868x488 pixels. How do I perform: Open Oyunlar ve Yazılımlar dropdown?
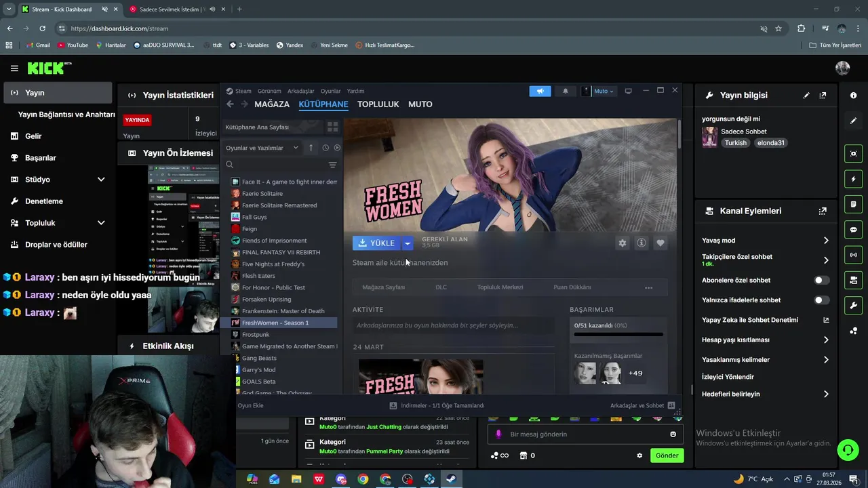click(x=262, y=148)
